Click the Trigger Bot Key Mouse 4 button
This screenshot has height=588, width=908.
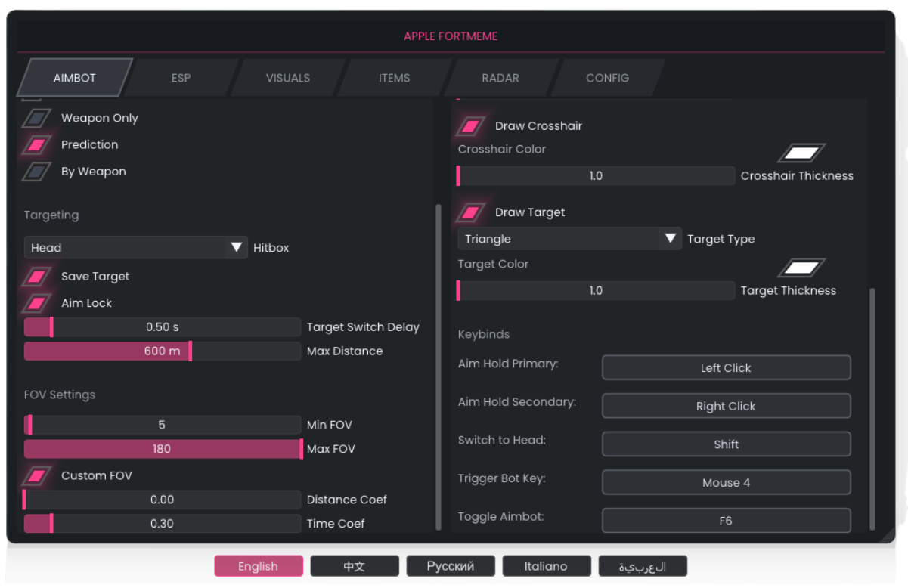(x=726, y=483)
